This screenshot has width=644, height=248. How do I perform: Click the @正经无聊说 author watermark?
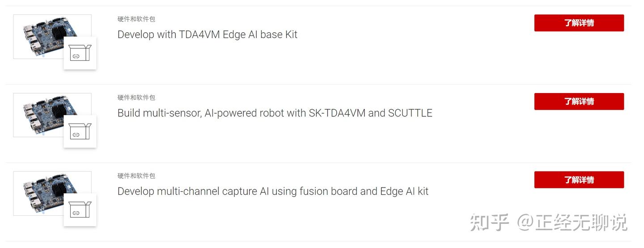(x=572, y=222)
